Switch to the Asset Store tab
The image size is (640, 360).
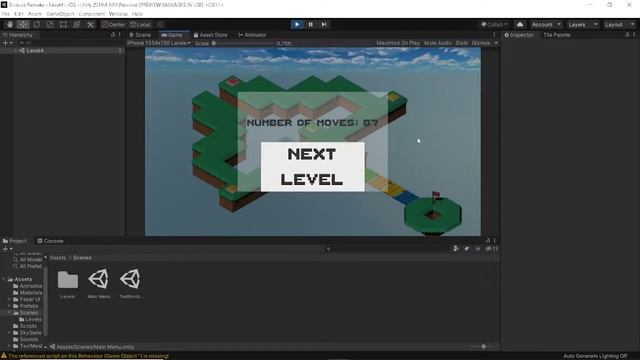click(x=211, y=35)
